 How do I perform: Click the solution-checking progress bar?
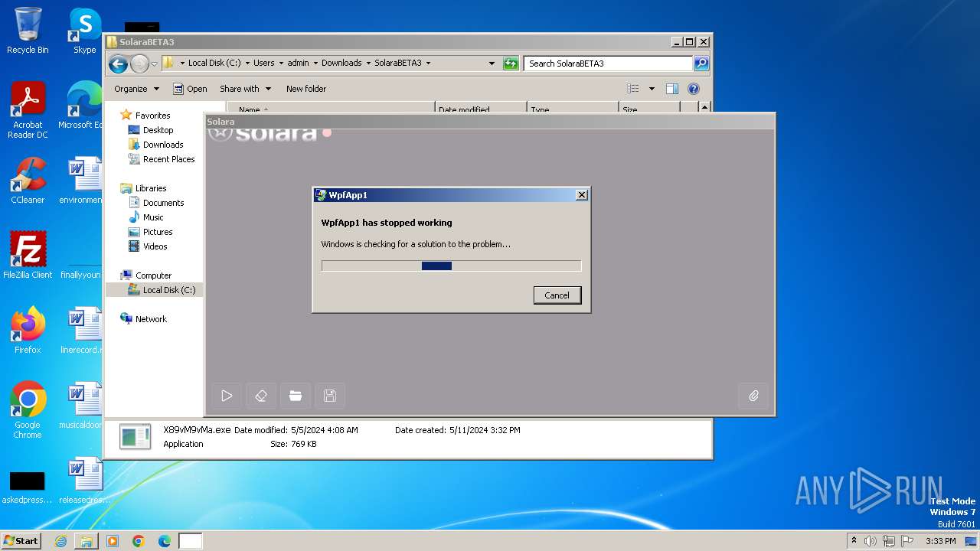point(451,266)
